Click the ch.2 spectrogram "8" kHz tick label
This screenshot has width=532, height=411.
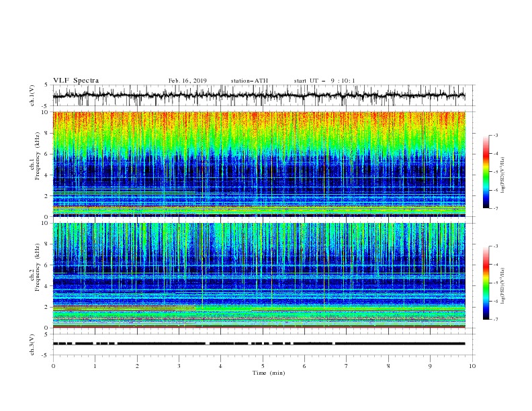(x=47, y=244)
